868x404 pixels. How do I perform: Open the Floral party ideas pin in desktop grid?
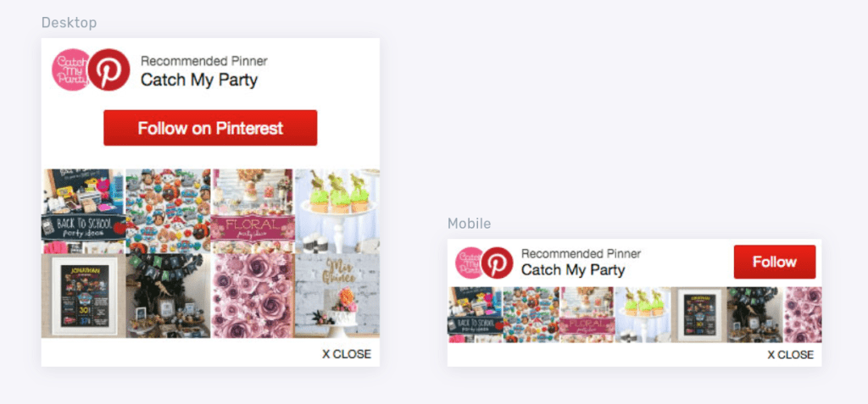253,211
